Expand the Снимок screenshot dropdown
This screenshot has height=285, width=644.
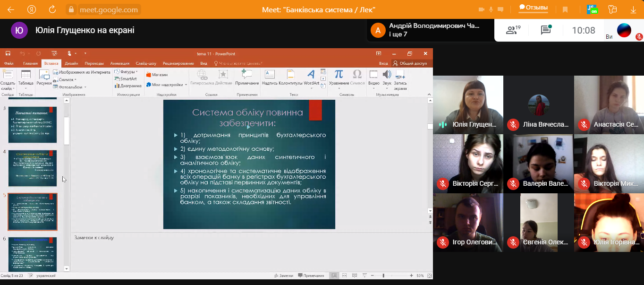click(66, 79)
